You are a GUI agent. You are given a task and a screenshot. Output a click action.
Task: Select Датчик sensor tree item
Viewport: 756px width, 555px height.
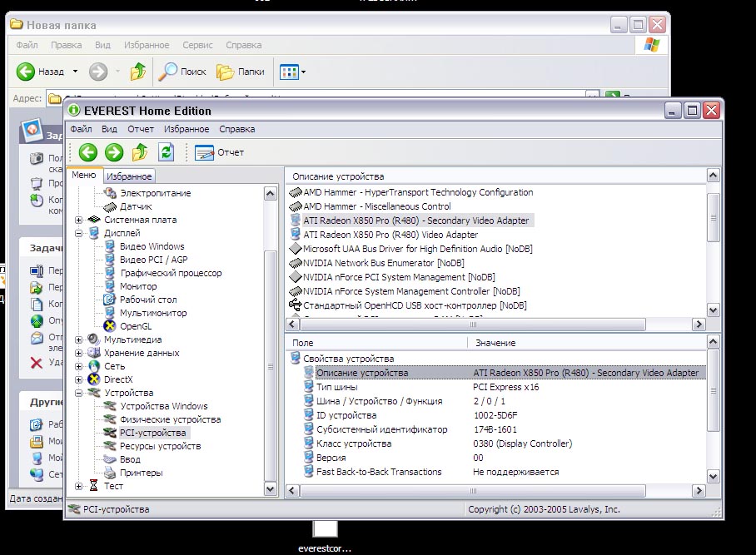point(136,206)
